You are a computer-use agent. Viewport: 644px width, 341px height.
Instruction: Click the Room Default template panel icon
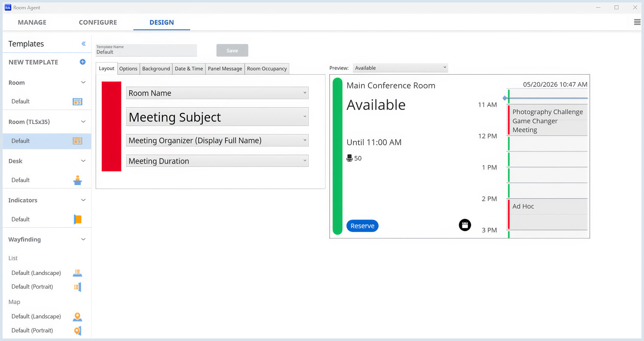[77, 102]
